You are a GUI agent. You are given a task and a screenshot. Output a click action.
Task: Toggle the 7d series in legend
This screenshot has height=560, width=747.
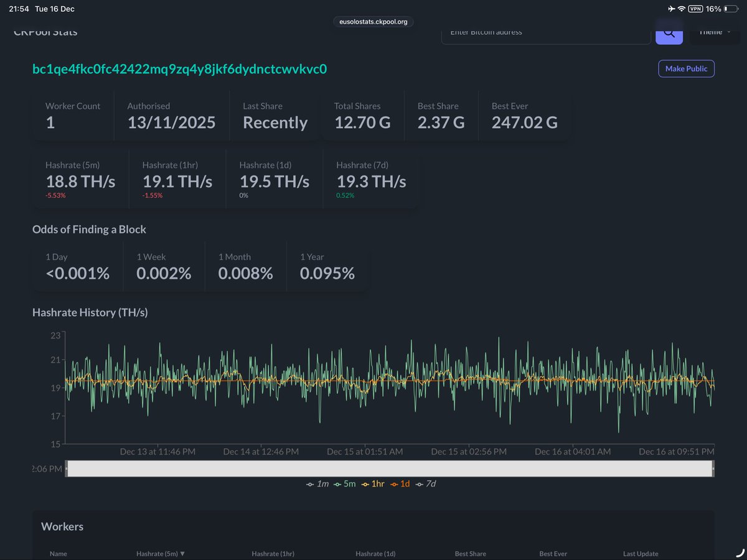[x=426, y=483]
